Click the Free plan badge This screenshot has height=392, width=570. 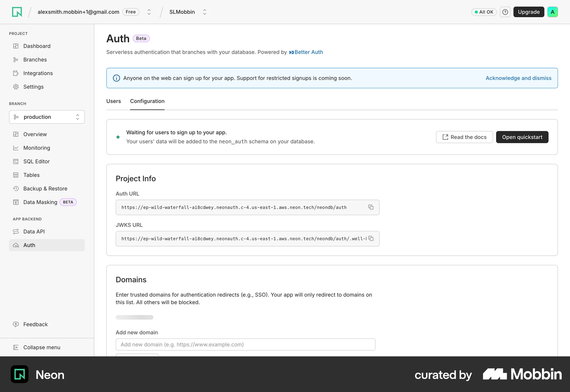[x=131, y=12]
